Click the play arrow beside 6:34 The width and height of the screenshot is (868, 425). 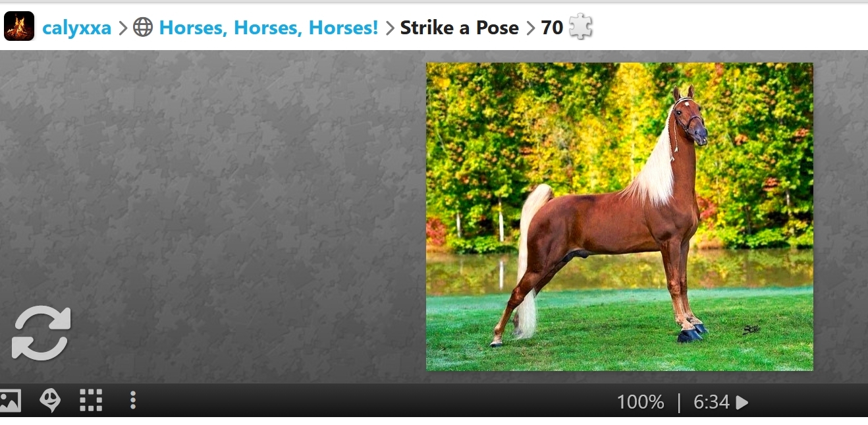742,402
